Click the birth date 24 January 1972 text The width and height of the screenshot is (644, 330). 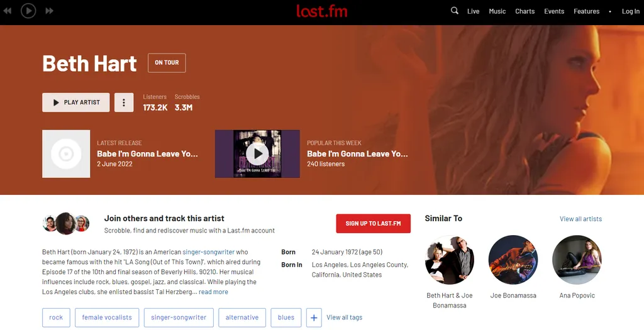point(347,252)
